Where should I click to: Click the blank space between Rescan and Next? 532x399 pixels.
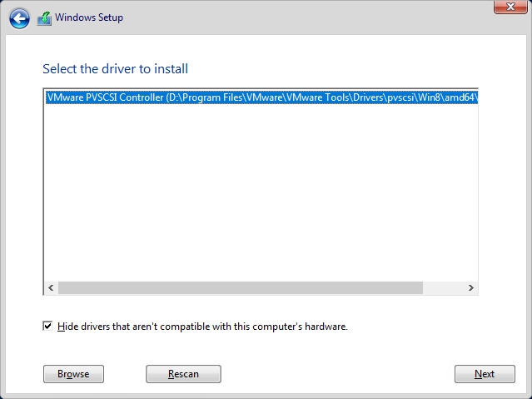coord(337,374)
